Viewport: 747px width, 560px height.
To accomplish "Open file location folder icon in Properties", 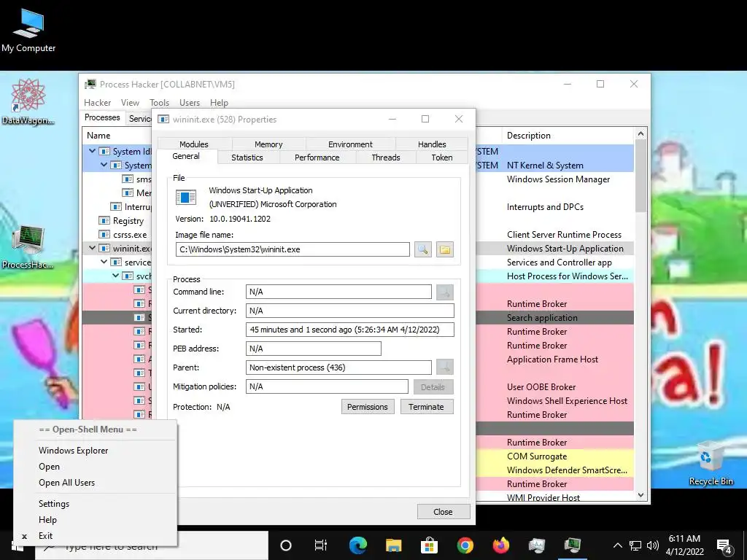I will click(x=444, y=249).
